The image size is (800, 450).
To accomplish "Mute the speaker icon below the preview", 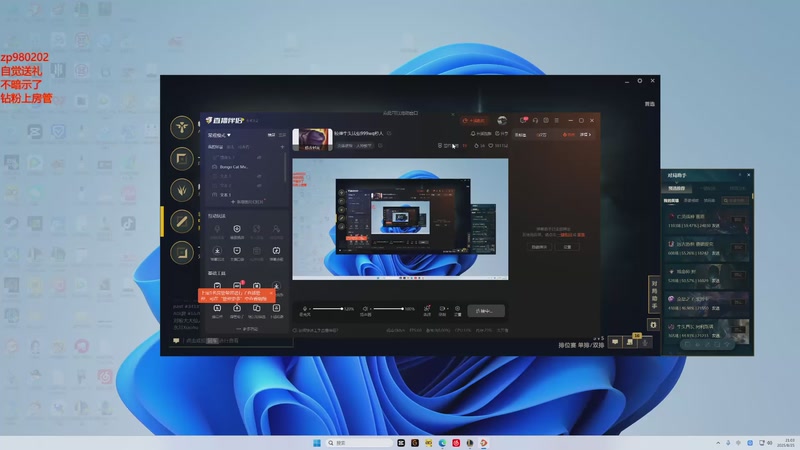I will [x=365, y=309].
